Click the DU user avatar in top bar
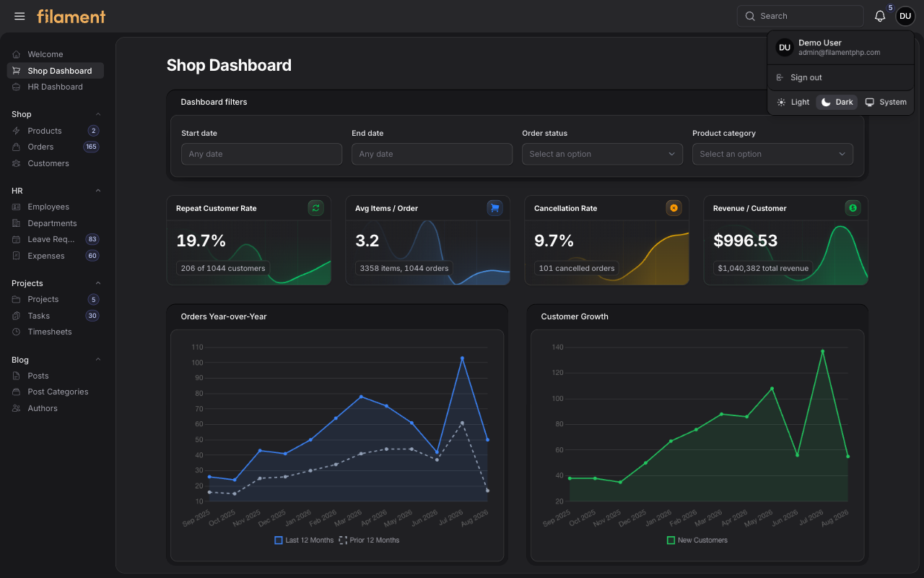 pos(905,16)
